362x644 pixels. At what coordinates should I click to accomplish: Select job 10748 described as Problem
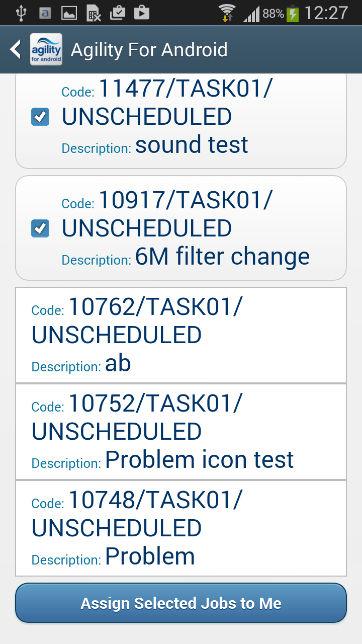[181, 528]
